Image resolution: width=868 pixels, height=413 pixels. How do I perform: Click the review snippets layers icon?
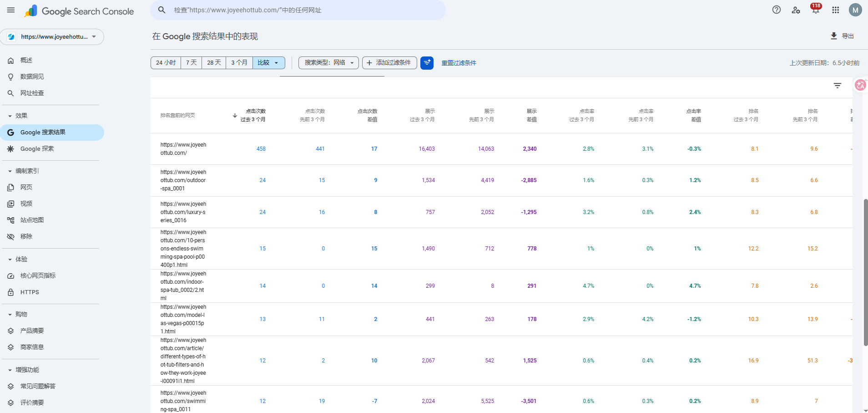[11, 403]
